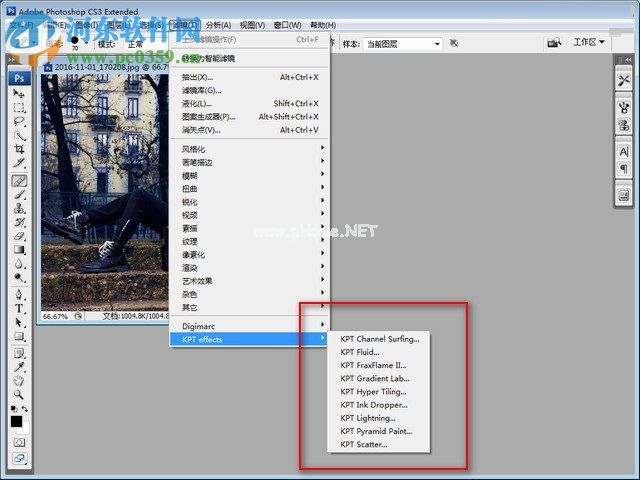Select the Clone Stamp tool
Screen dimensions: 640x480
pyautogui.click(x=19, y=209)
